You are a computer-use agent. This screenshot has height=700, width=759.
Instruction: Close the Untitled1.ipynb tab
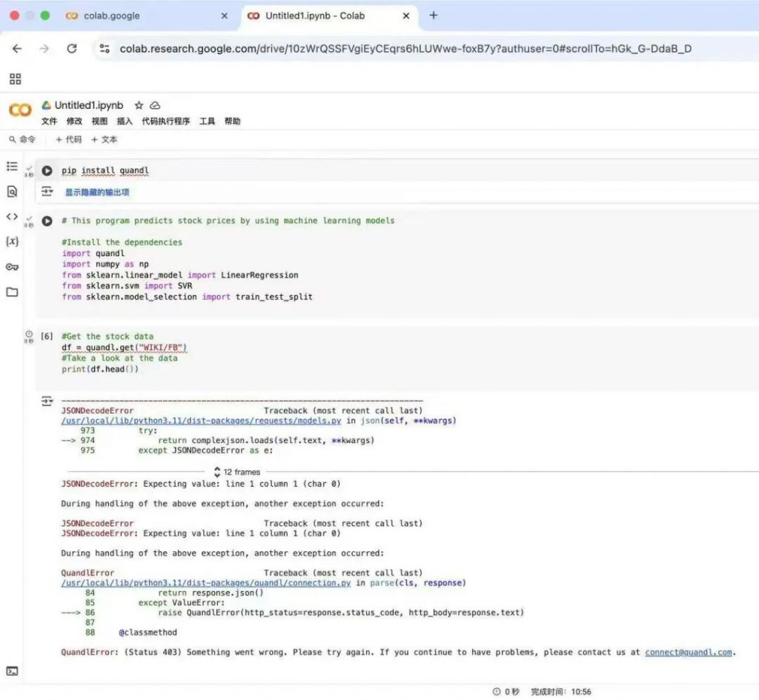click(x=406, y=16)
